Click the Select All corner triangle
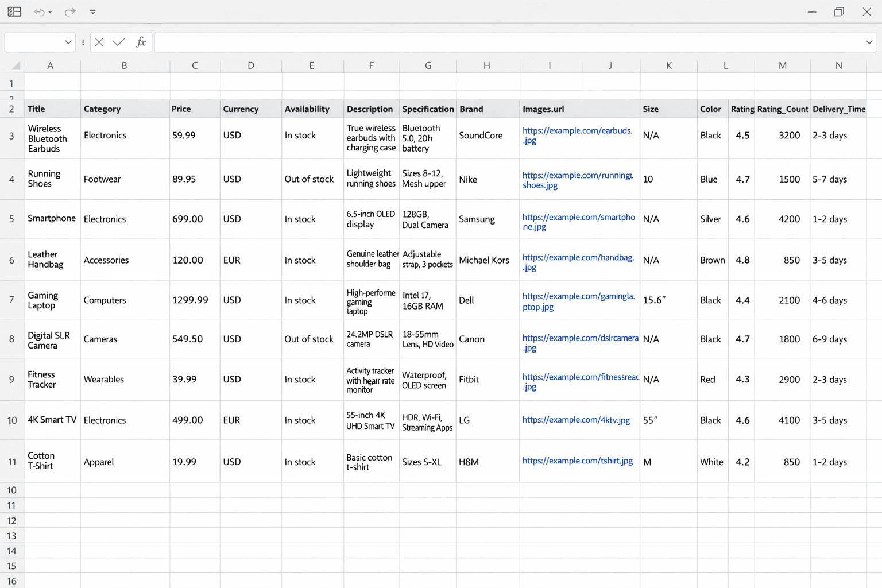Viewport: 882px width, 588px height. pyautogui.click(x=16, y=65)
